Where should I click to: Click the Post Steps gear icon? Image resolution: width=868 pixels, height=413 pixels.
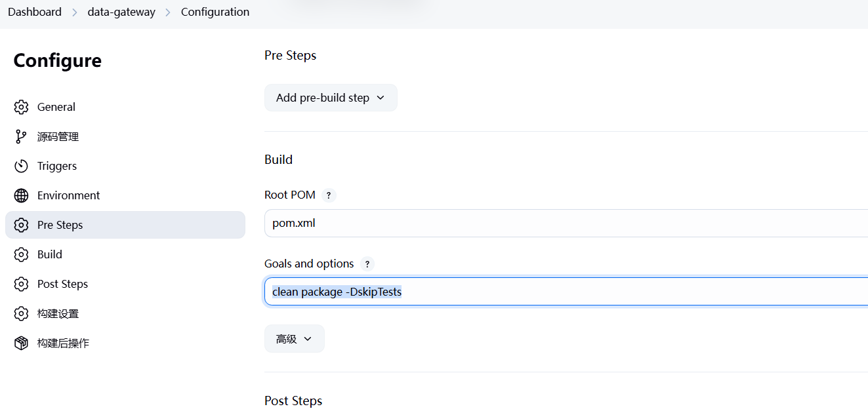pyautogui.click(x=21, y=284)
